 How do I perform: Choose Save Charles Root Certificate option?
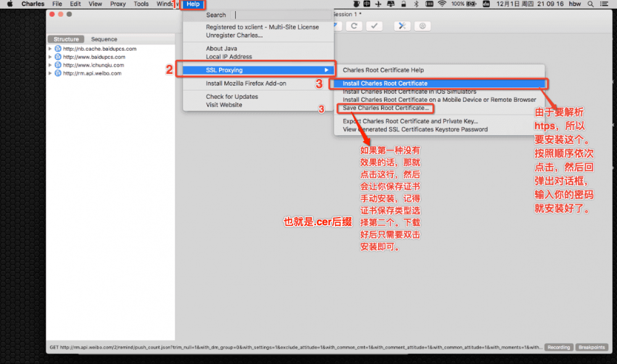click(x=385, y=107)
